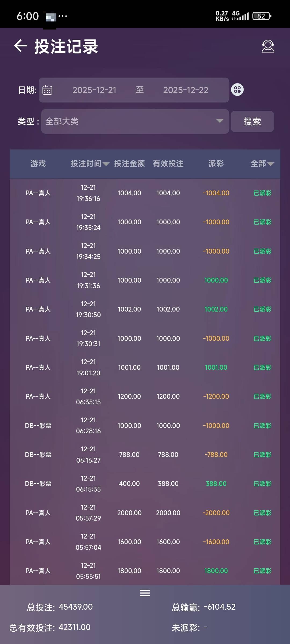Tap 已派彩 status of 19:31:36 bet

point(262,280)
